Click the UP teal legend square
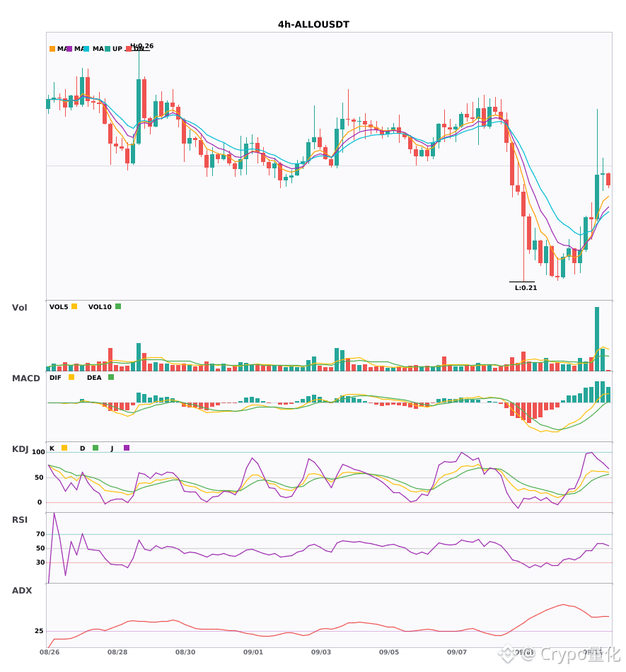The height and width of the screenshot is (672, 626). [108, 49]
